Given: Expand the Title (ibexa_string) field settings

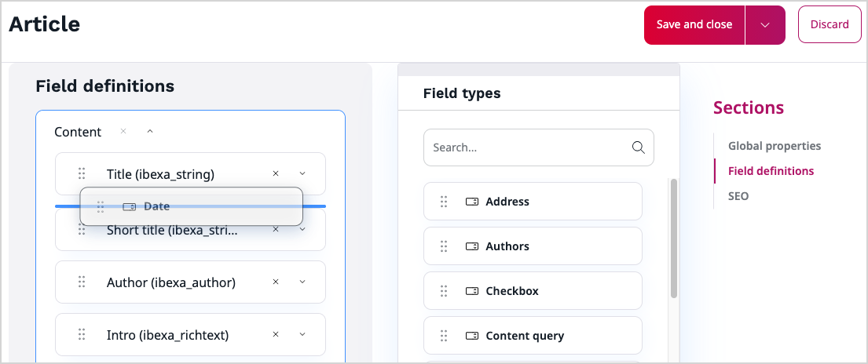Looking at the screenshot, I should pyautogui.click(x=302, y=173).
